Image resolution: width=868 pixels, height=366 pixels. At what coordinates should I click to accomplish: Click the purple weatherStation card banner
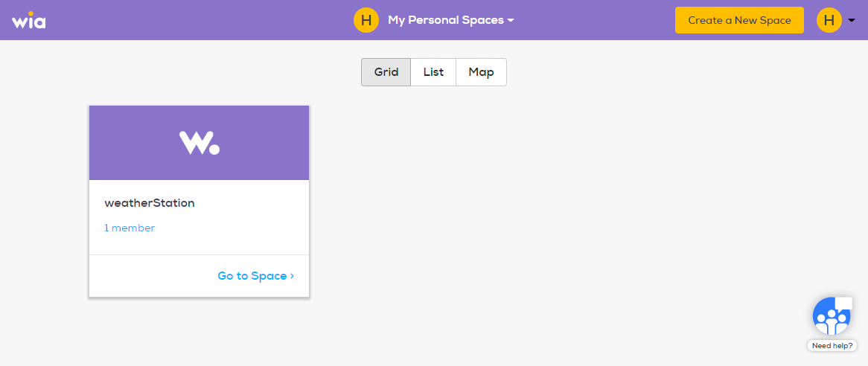tap(200, 143)
